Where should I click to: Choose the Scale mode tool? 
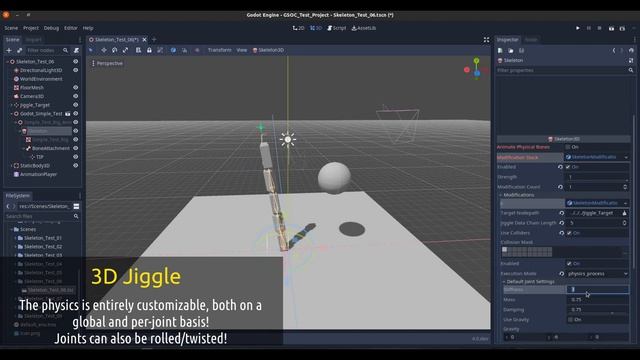(125, 50)
